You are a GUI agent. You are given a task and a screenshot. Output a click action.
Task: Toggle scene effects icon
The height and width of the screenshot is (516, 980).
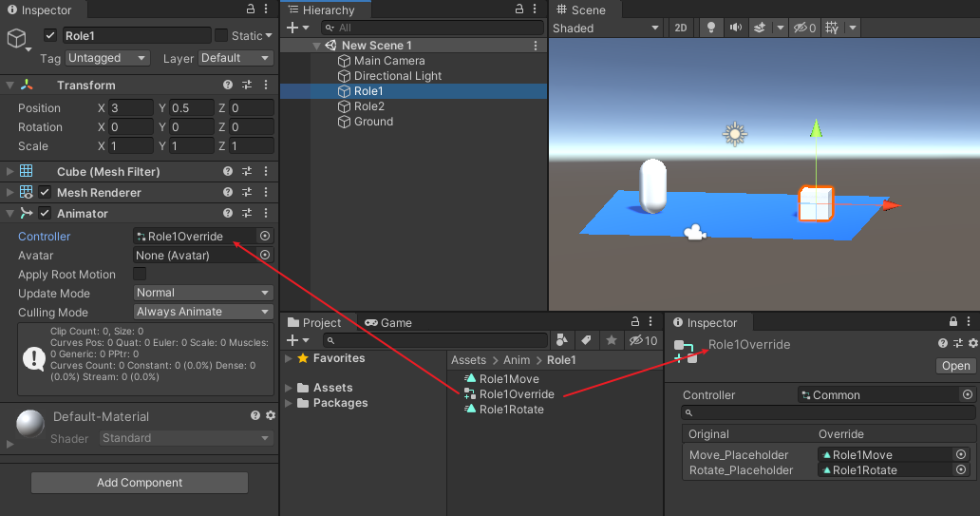pos(760,28)
